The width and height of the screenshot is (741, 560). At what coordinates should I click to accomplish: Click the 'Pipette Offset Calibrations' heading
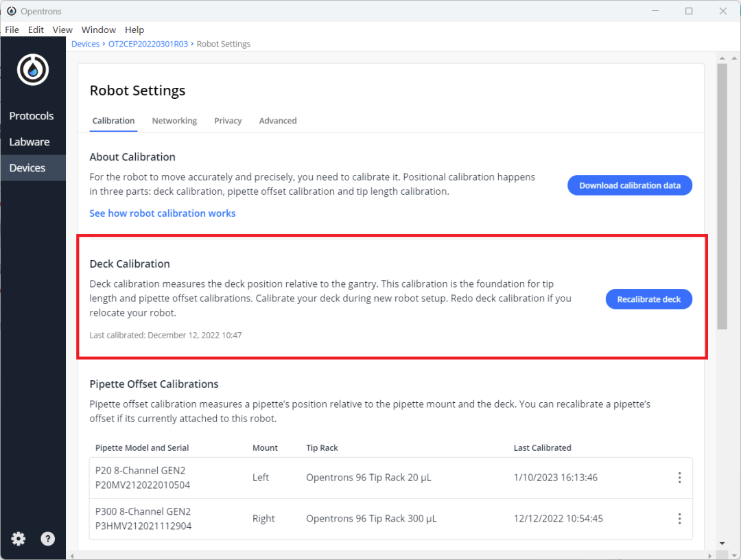tap(154, 384)
